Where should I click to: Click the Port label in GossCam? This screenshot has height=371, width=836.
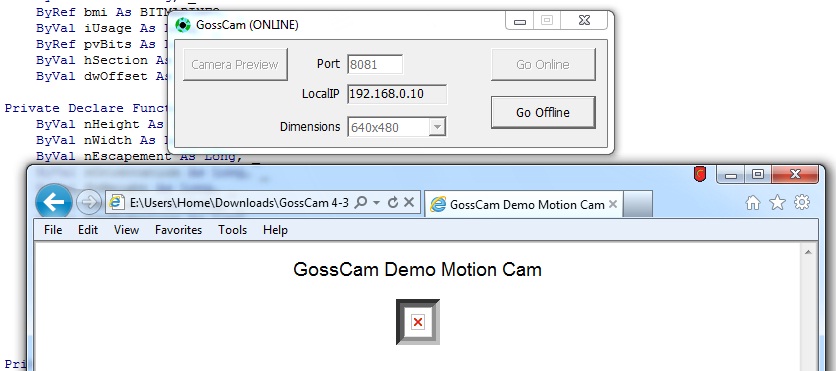328,64
